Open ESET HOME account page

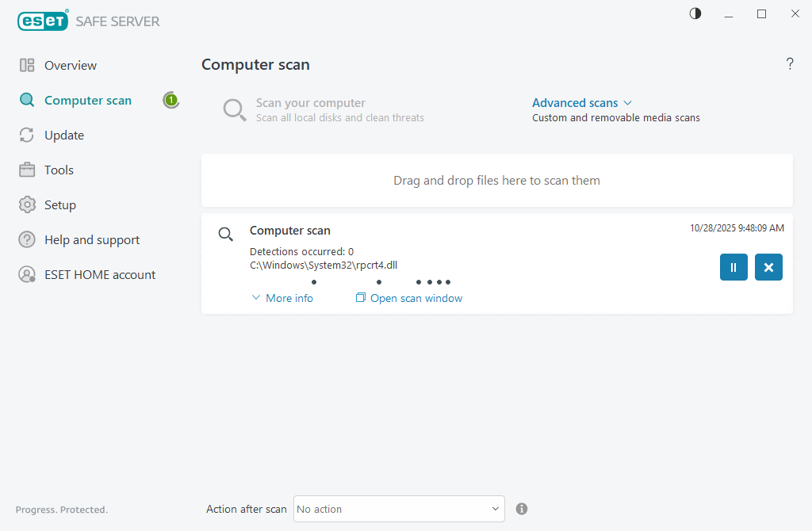[x=99, y=275]
